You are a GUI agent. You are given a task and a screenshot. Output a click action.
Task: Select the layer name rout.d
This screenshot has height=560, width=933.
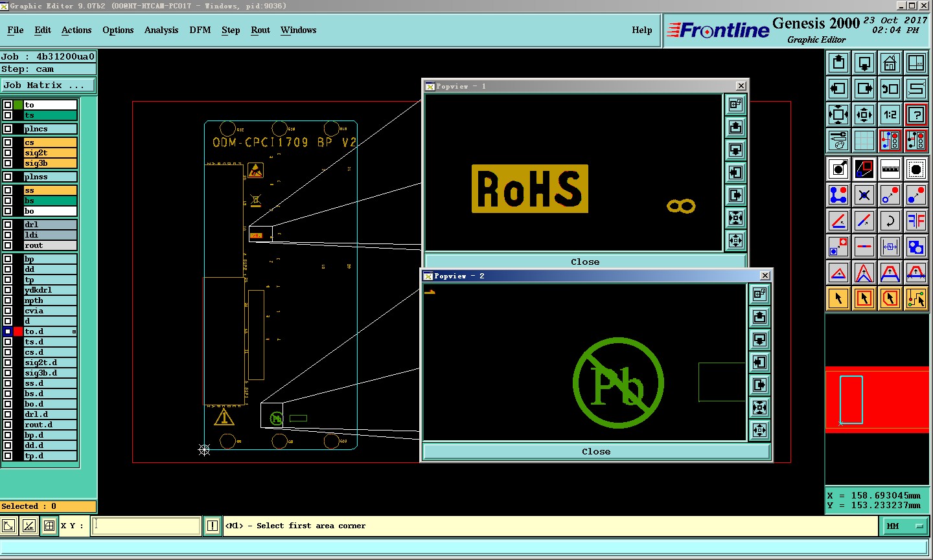(51, 425)
